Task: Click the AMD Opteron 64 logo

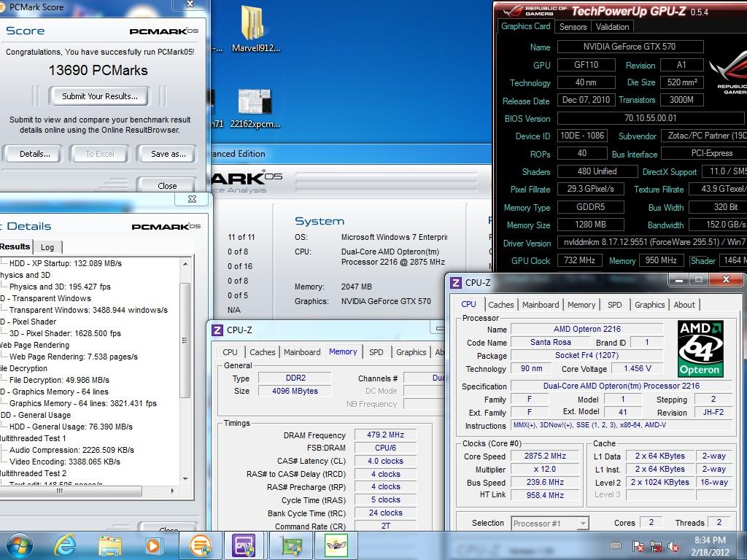Action: [x=700, y=349]
